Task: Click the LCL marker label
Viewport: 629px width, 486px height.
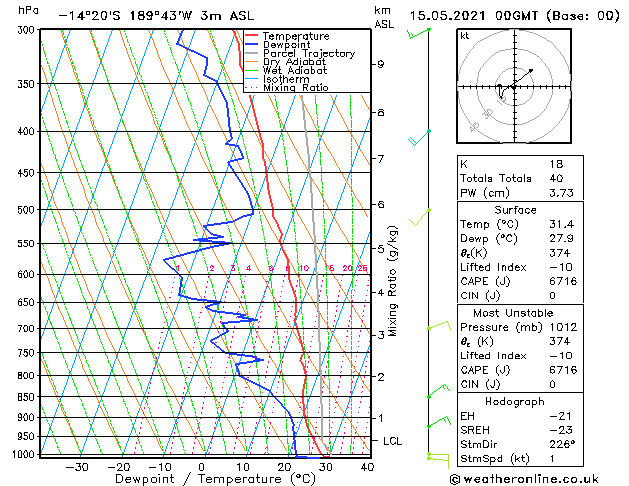Action: click(392, 441)
